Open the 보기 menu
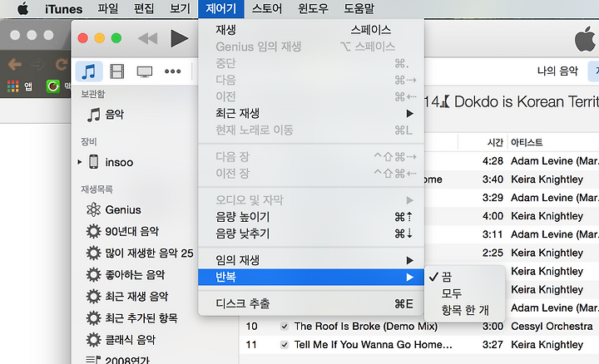Viewport: 599px width, 364px height. tap(180, 9)
